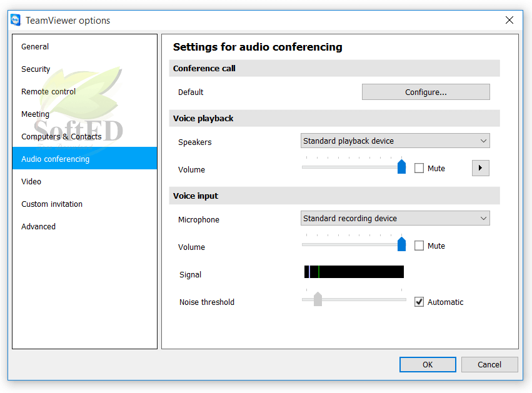
Task: Close the TeamViewer options dialog
Action: coord(509,20)
